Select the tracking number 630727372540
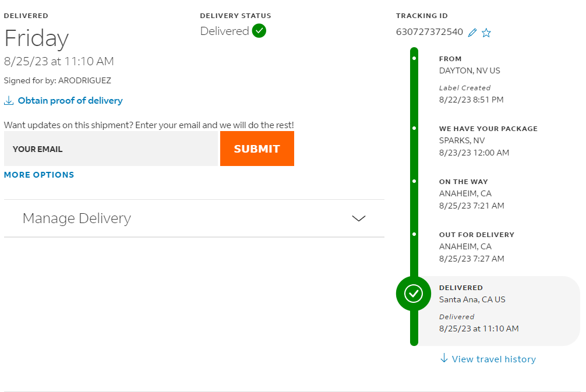The image size is (586, 392). 429,32
